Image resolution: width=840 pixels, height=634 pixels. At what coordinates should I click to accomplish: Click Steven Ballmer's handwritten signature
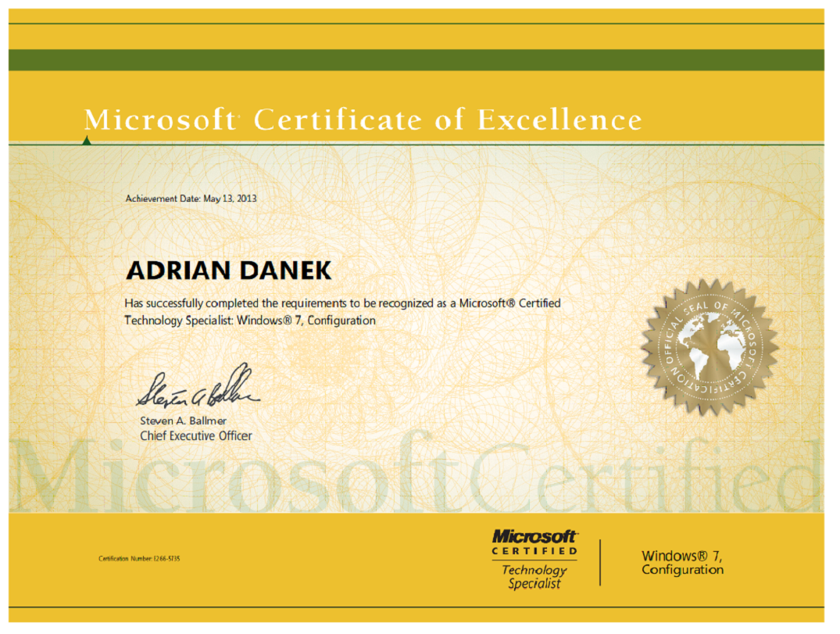196,389
